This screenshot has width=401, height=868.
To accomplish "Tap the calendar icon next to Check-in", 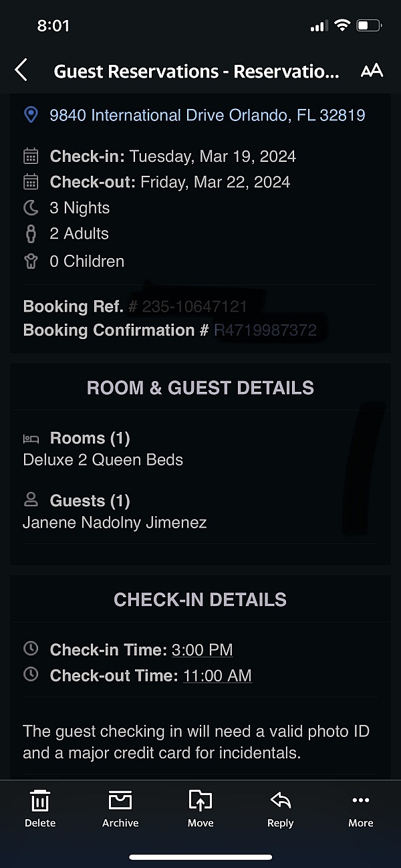I will click(x=31, y=155).
